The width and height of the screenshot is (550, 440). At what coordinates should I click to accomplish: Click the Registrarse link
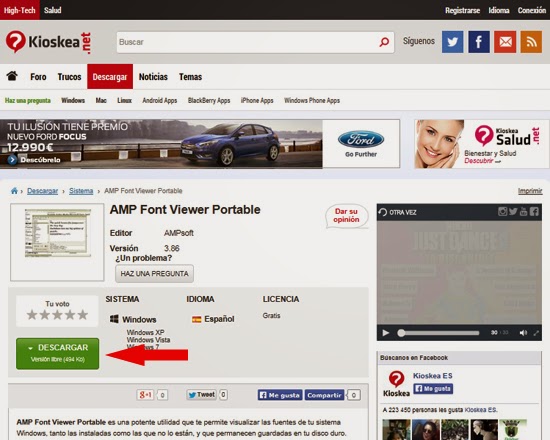click(x=462, y=10)
